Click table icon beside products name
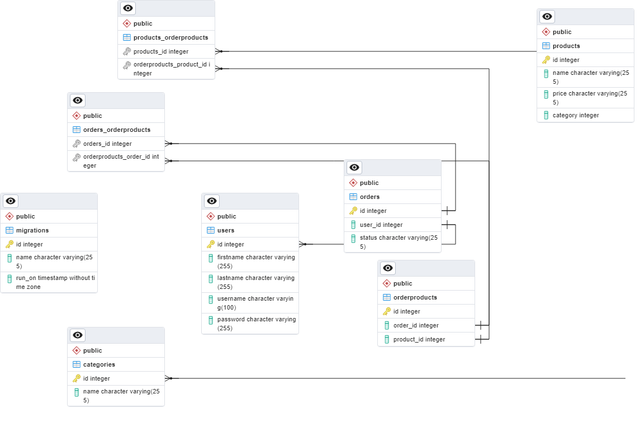 (x=546, y=46)
